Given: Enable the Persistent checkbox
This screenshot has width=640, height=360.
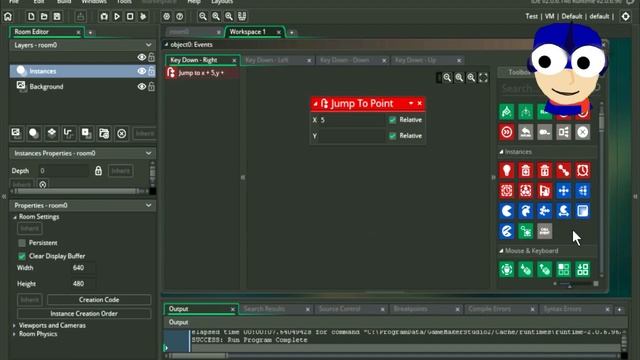Looking at the screenshot, I should pyautogui.click(x=22, y=243).
